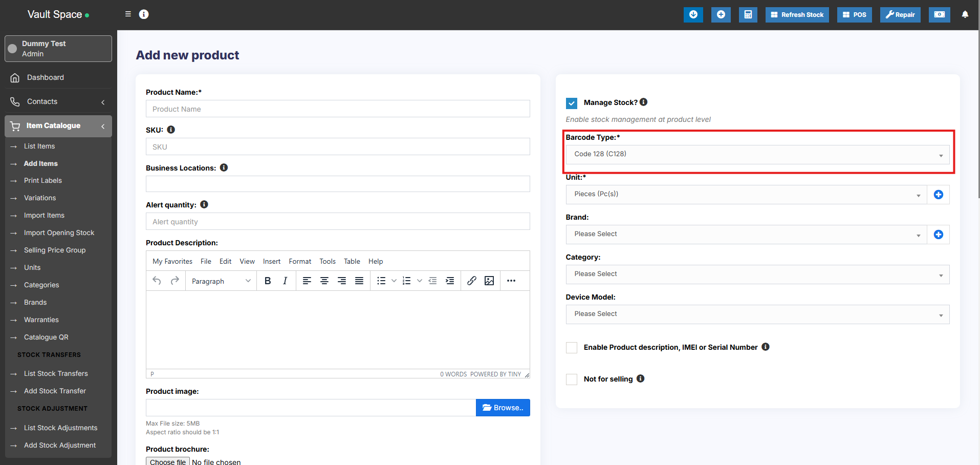Expand the Category dropdown
The width and height of the screenshot is (980, 465).
[757, 274]
